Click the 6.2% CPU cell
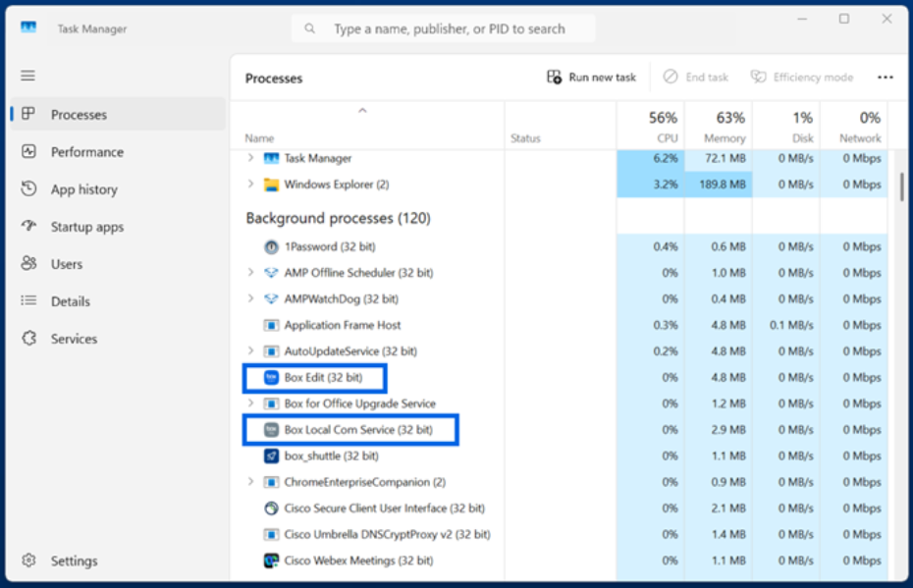The height and width of the screenshot is (588, 913). coord(651,158)
